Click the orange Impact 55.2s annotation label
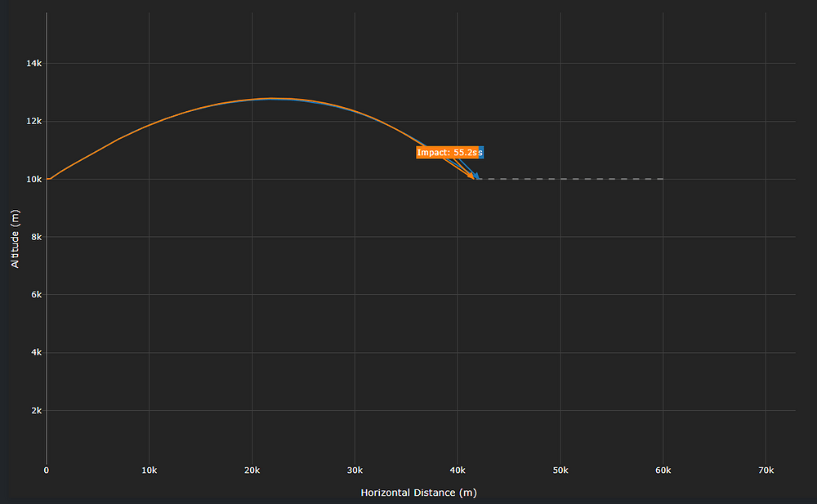Screen dimensions: 817x504 447,153
